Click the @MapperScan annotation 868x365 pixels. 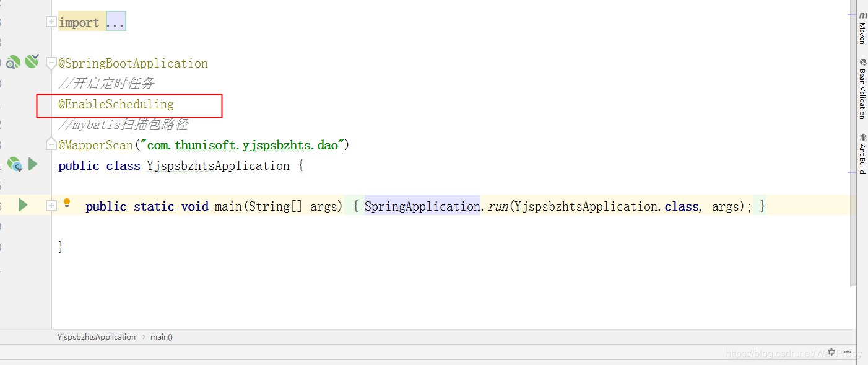point(95,145)
